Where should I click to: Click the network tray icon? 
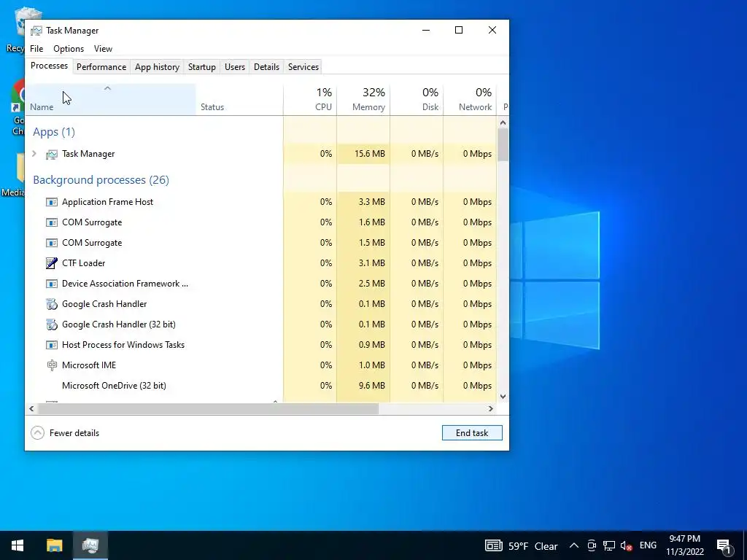pyautogui.click(x=609, y=545)
